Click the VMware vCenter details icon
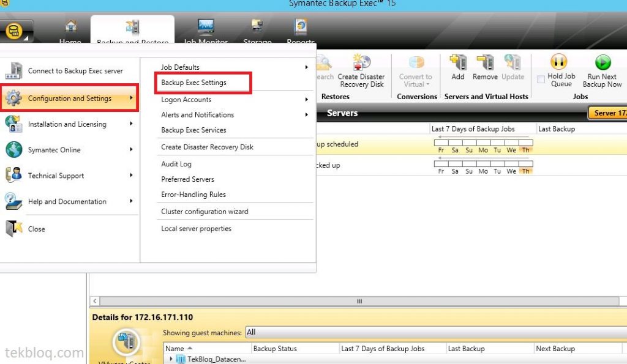The width and height of the screenshot is (627, 364). [x=126, y=342]
